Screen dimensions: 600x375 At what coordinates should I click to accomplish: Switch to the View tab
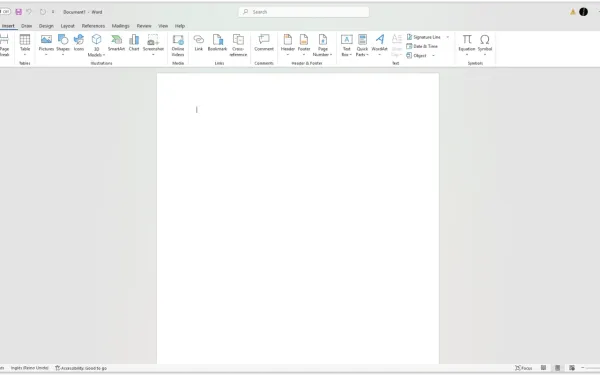tap(163, 26)
